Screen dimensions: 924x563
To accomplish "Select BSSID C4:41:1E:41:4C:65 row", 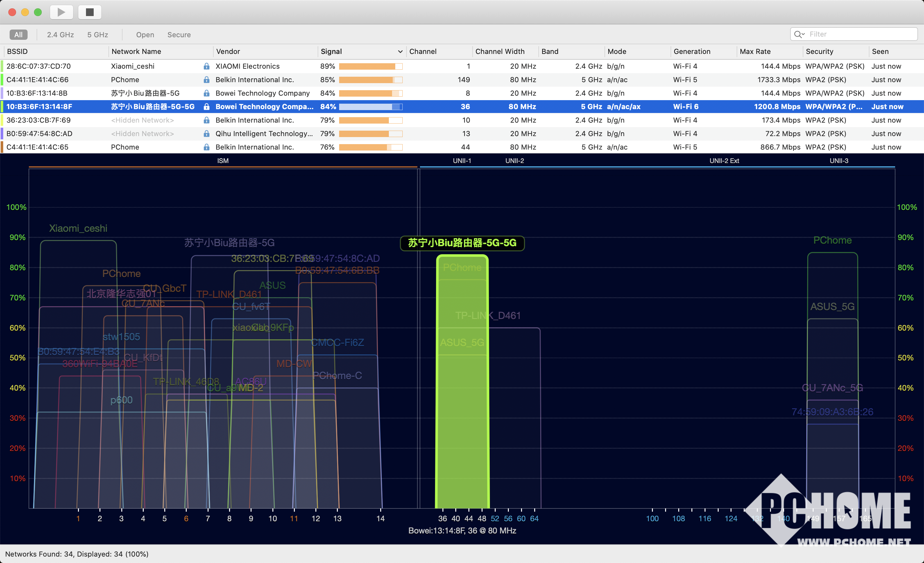I will tap(462, 147).
